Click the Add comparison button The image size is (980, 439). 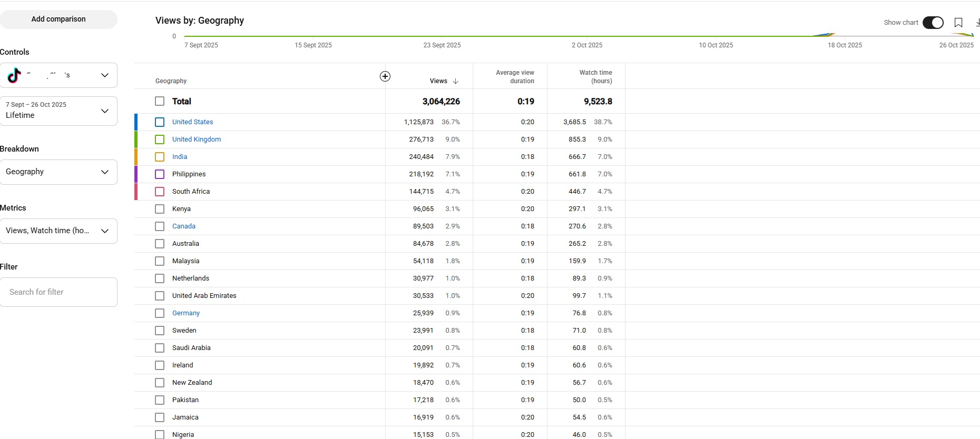click(58, 19)
